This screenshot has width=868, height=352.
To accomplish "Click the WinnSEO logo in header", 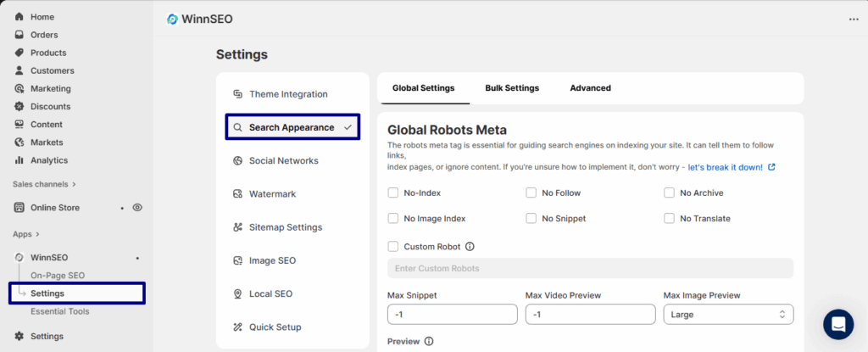I will 173,19.
